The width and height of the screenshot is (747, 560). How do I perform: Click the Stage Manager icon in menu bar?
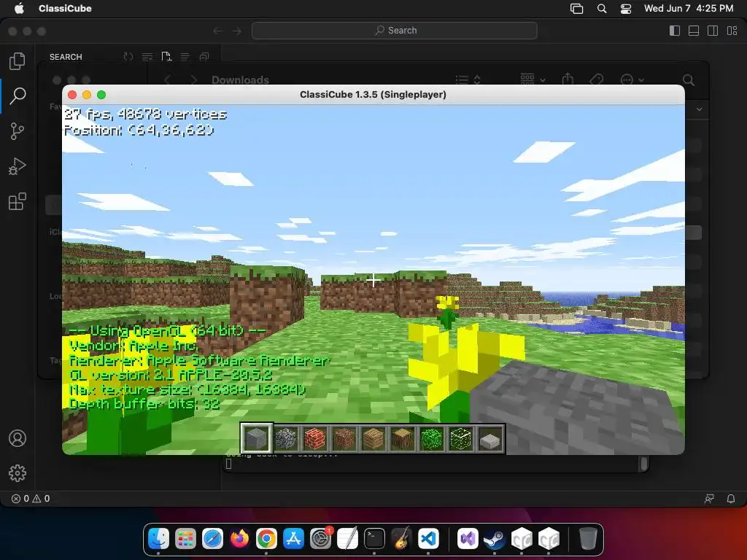(576, 9)
